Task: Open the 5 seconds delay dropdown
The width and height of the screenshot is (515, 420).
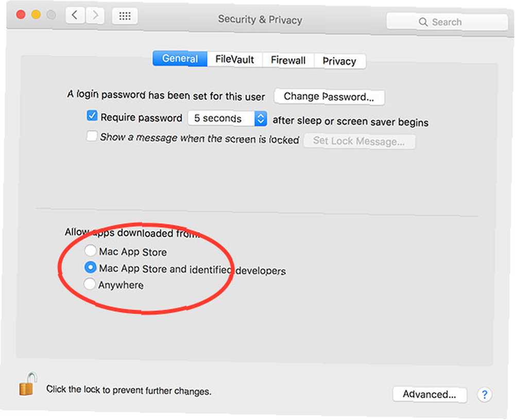Action: point(227,118)
